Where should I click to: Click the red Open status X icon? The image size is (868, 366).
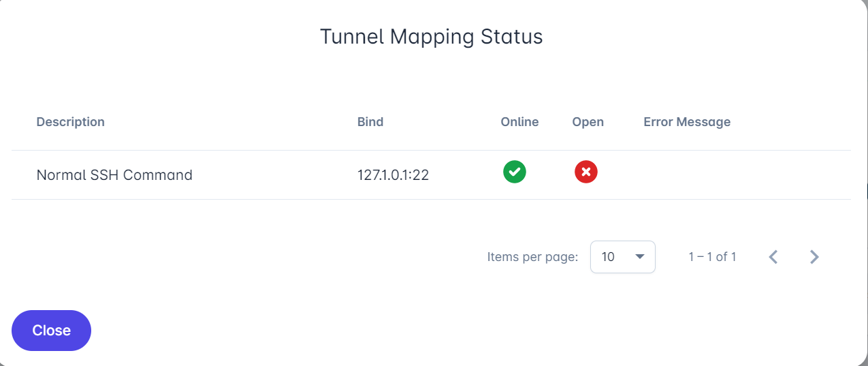click(x=585, y=172)
